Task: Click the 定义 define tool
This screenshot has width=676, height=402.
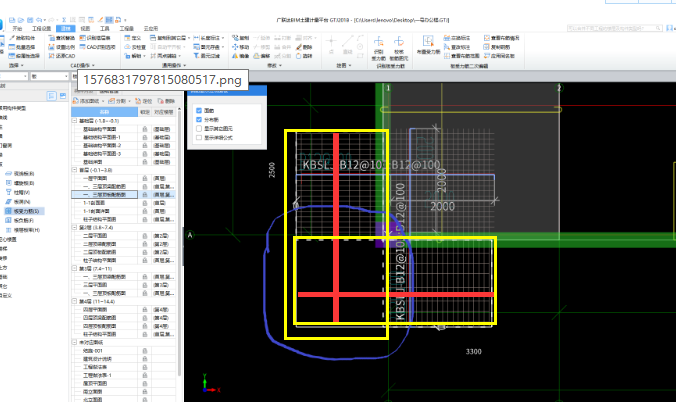Action: tap(133, 38)
